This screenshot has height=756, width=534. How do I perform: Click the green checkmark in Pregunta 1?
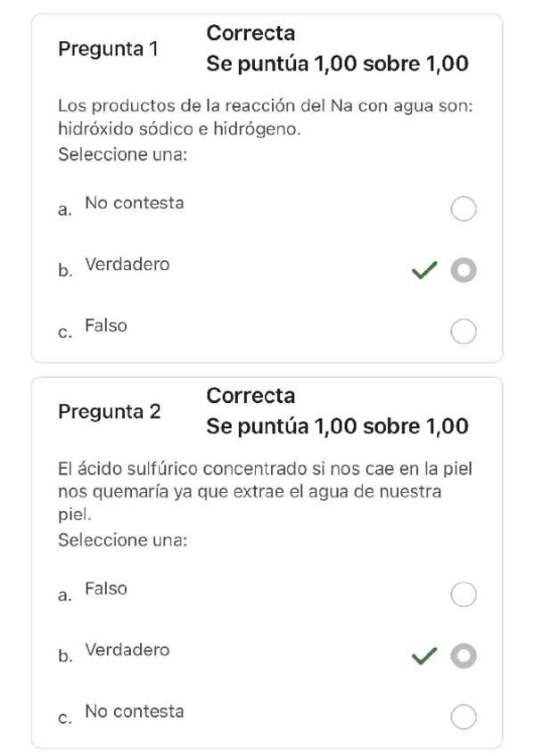click(x=423, y=270)
